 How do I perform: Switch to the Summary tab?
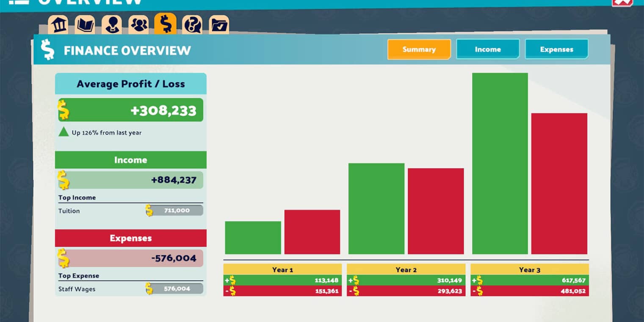(419, 50)
